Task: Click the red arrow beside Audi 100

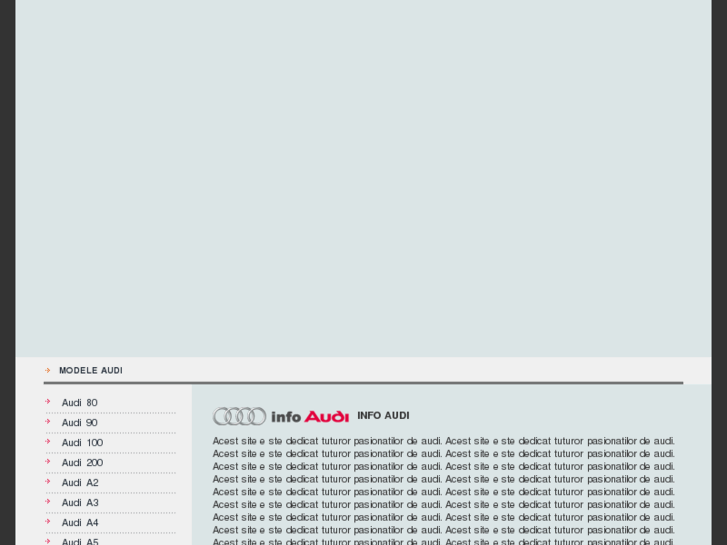Action: coord(48,441)
